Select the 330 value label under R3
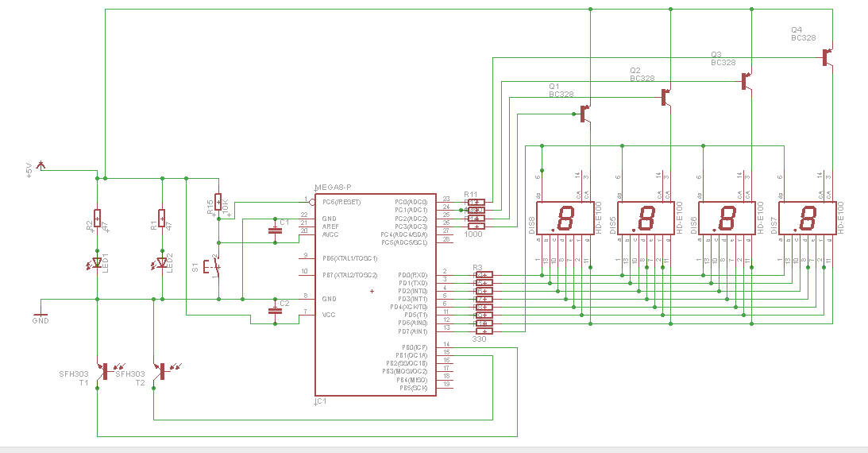Image resolution: width=868 pixels, height=453 pixels. pos(479,339)
